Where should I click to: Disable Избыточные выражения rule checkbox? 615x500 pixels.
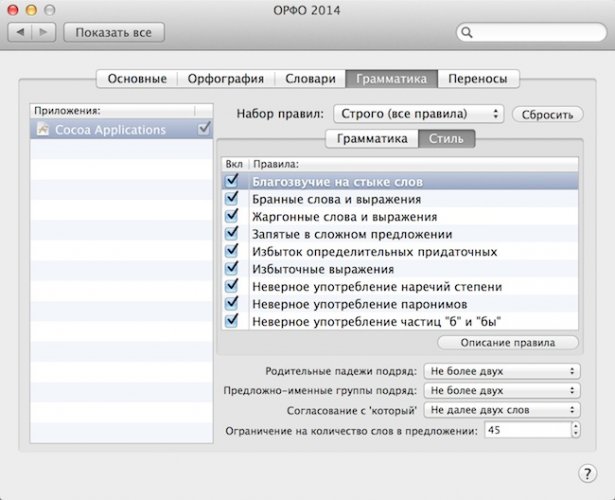coord(232,268)
